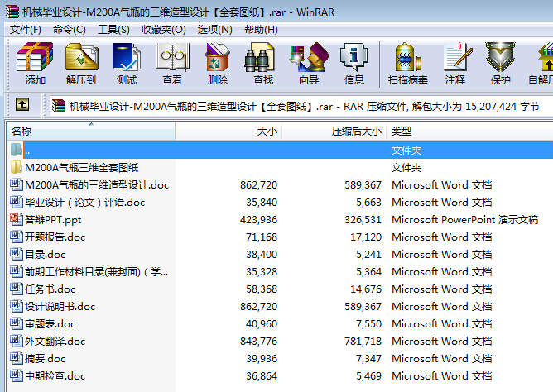This screenshot has height=392, width=553.
Task: Click the Word icon of 审题表.doc
Action: (x=17, y=323)
